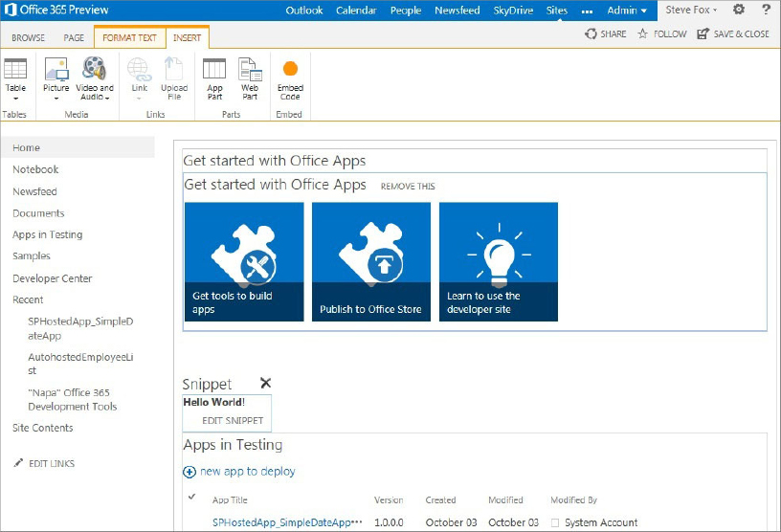Open Home in the left navigation
The image size is (781, 532).
point(78,147)
